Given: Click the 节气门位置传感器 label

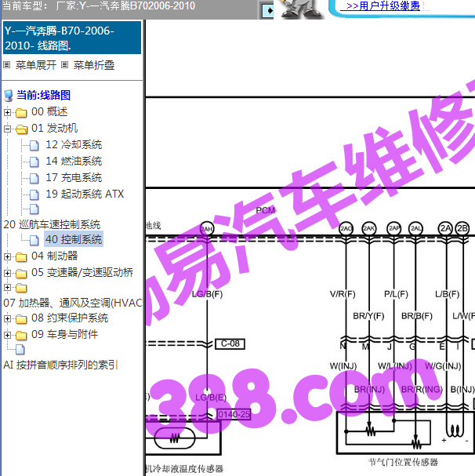Looking at the screenshot, I should [403, 463].
